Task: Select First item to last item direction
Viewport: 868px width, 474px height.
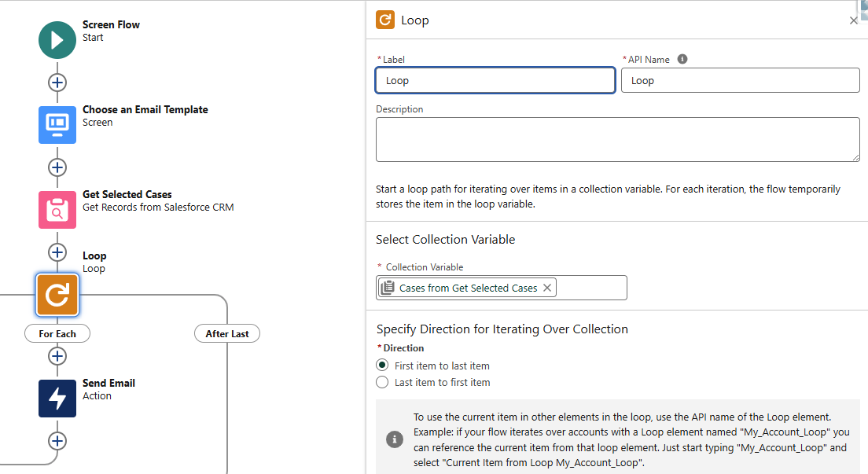Action: 382,366
